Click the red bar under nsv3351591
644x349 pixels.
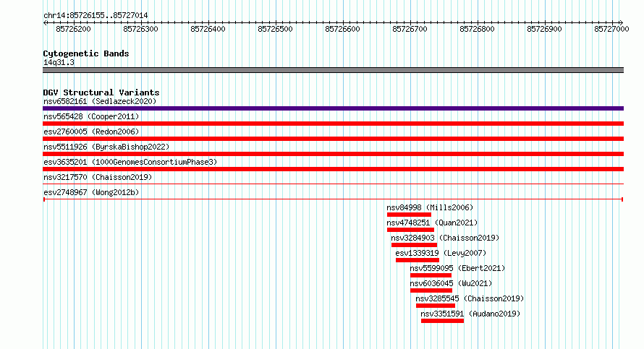click(x=442, y=321)
